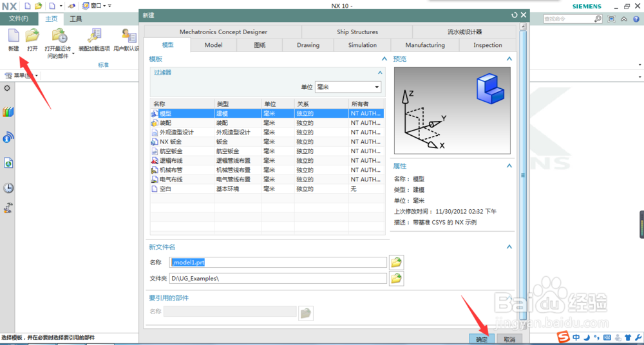
Task: Collapse the 模板 section
Action: tap(384, 59)
